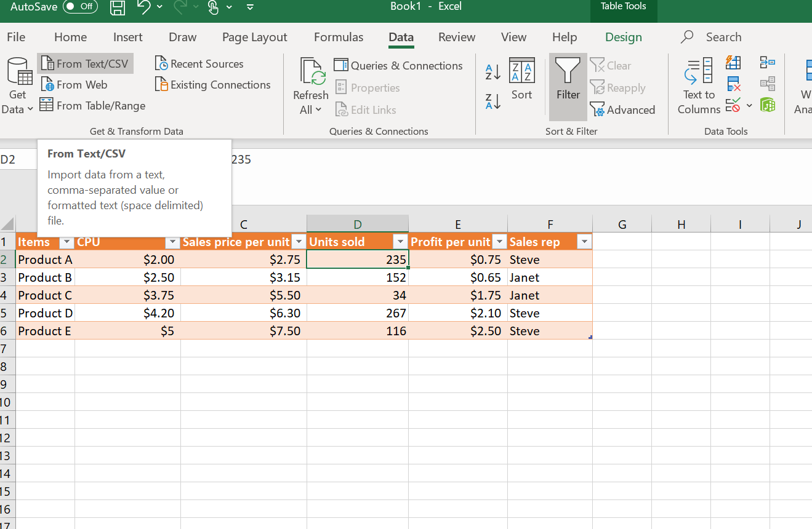
Task: Open the Items column filter dropdown
Action: pos(66,242)
